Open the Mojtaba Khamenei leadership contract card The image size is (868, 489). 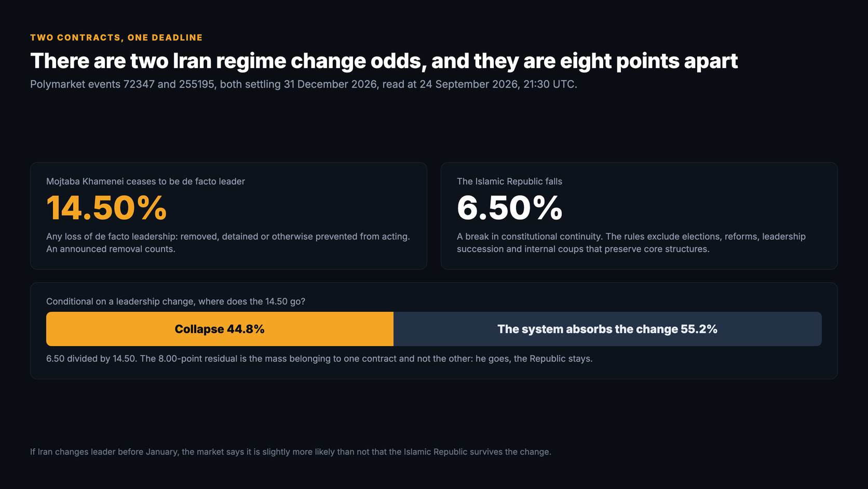pyautogui.click(x=228, y=216)
